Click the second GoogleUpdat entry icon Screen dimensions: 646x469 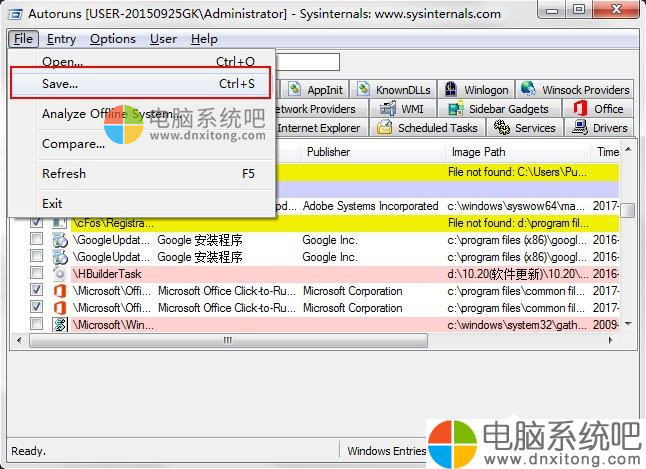coord(59,257)
